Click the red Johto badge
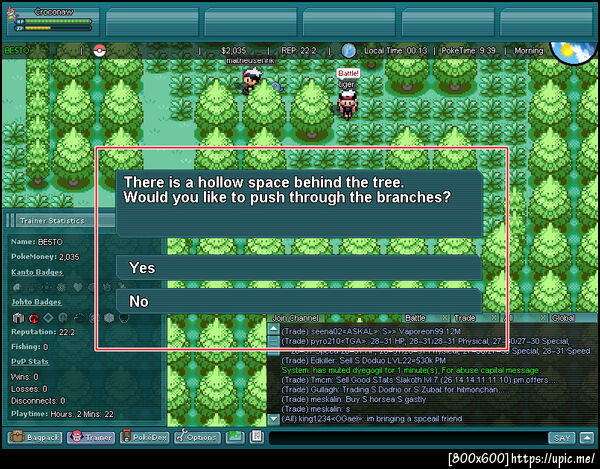The image size is (600, 469). click(34, 318)
